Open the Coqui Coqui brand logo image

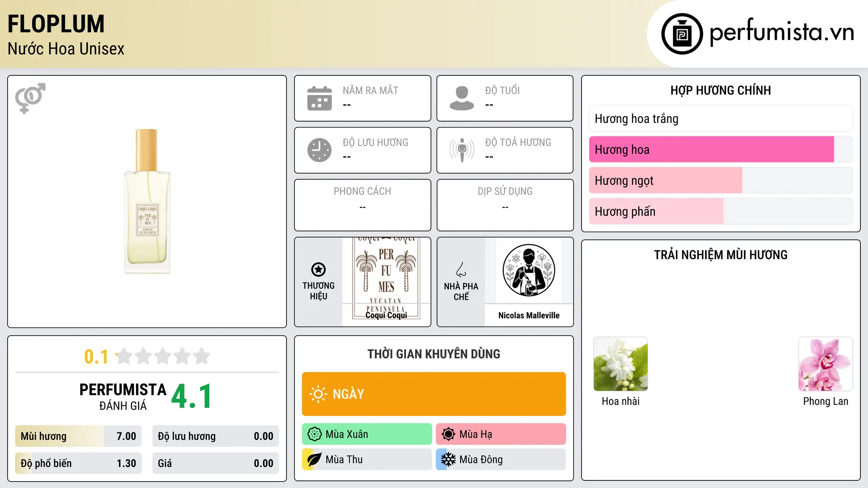click(386, 277)
